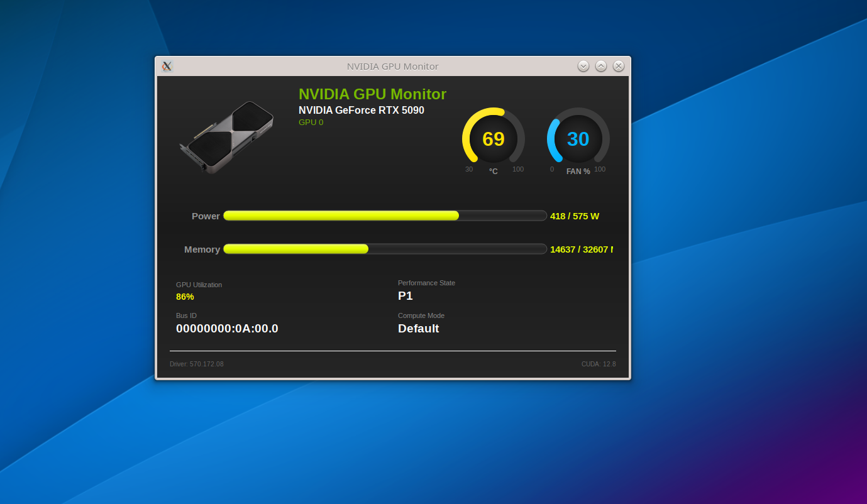The width and height of the screenshot is (867, 504).
Task: Click the X11 window menu icon in title bar
Action: (x=167, y=66)
